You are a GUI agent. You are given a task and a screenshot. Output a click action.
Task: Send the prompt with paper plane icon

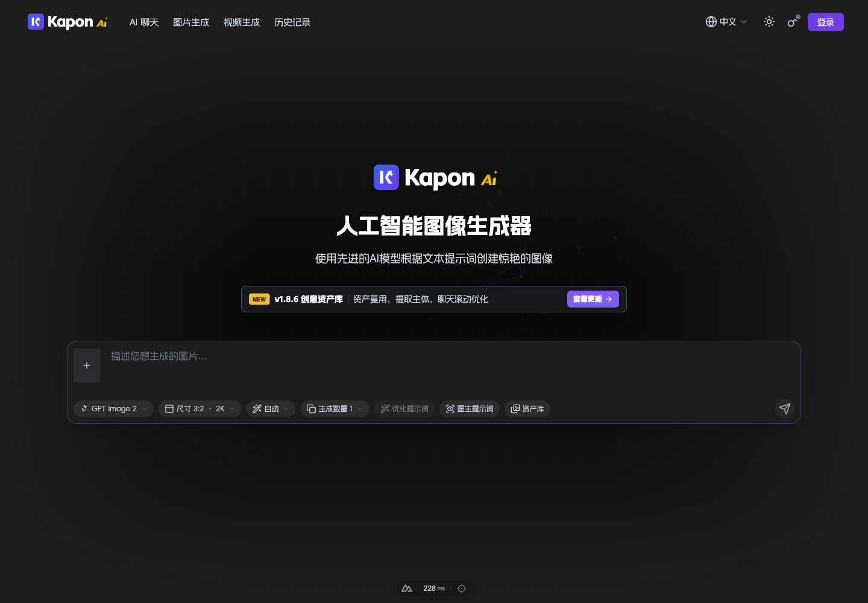click(x=785, y=409)
